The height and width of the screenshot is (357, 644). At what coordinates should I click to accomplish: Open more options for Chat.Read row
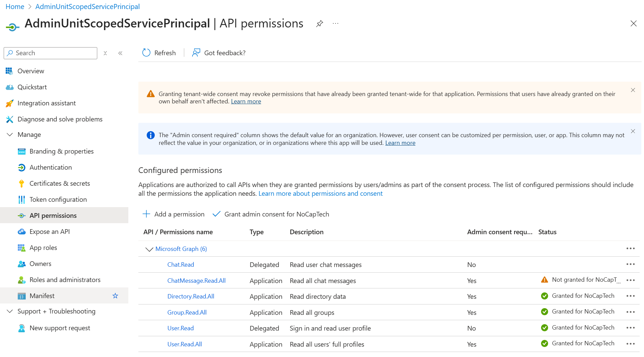point(630,264)
